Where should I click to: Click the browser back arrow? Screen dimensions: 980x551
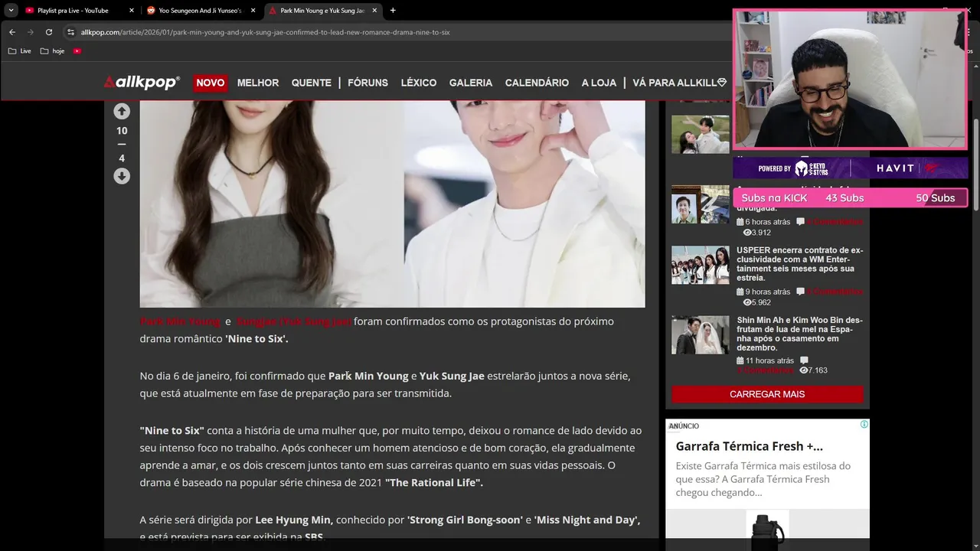pyautogui.click(x=12, y=32)
